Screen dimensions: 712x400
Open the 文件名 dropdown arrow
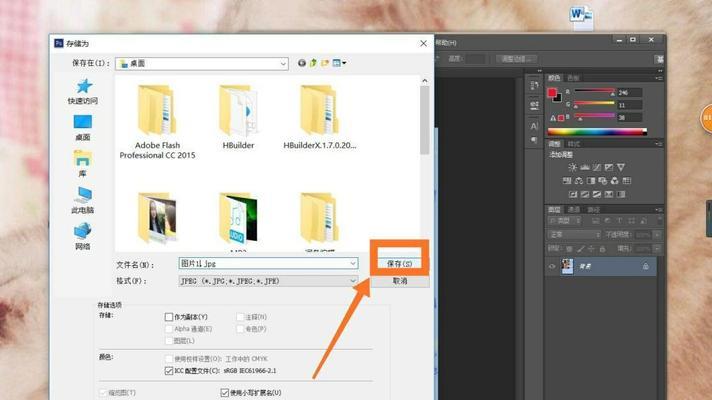(x=353, y=263)
